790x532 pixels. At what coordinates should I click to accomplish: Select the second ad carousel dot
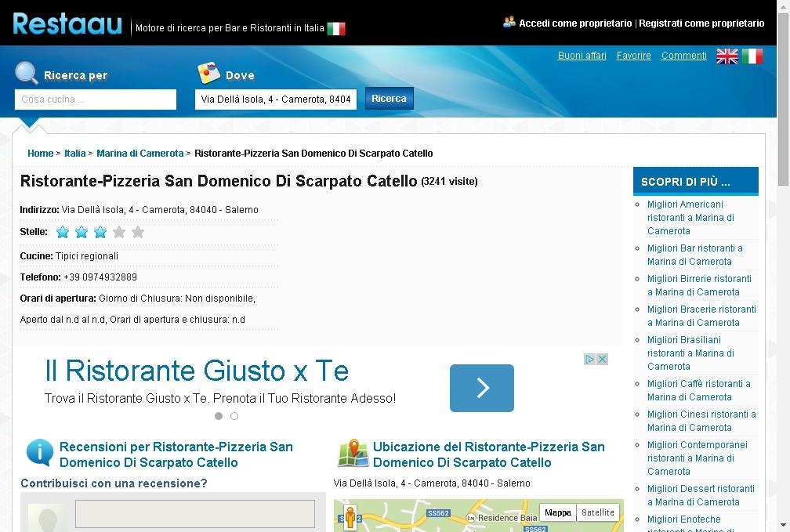(234, 416)
